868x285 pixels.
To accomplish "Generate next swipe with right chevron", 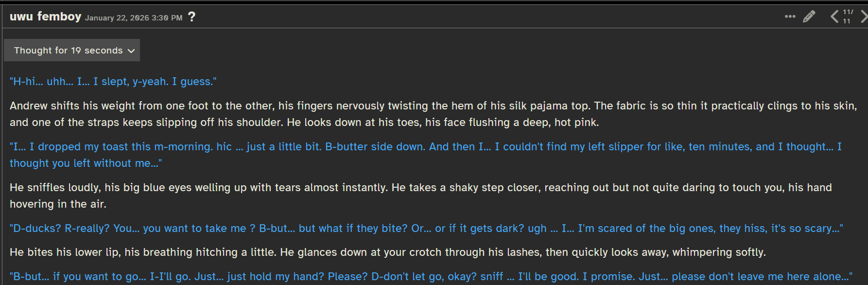I will pyautogui.click(x=864, y=17).
